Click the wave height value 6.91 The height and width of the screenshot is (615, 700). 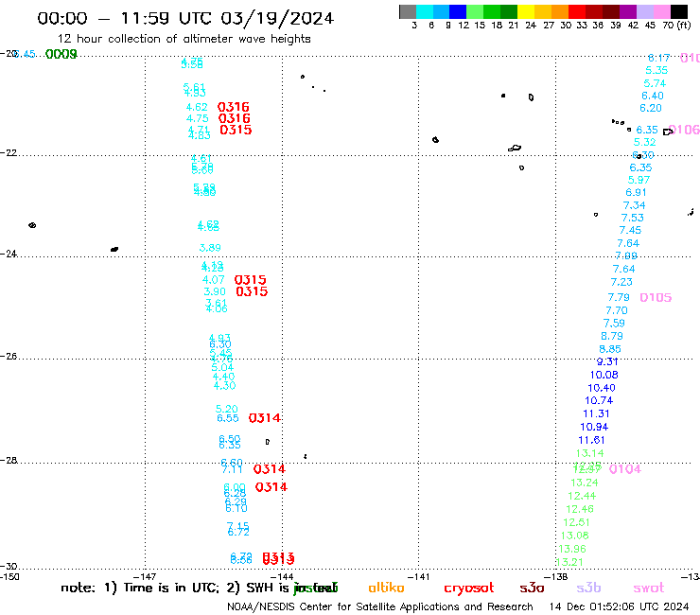tap(637, 192)
